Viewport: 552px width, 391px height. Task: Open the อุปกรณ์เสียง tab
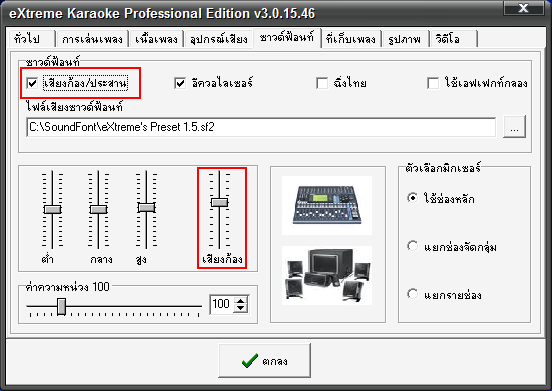(x=219, y=39)
